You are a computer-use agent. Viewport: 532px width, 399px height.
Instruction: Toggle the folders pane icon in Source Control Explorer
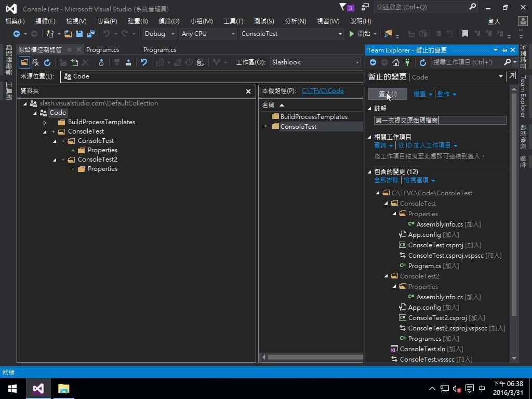click(x=24, y=62)
